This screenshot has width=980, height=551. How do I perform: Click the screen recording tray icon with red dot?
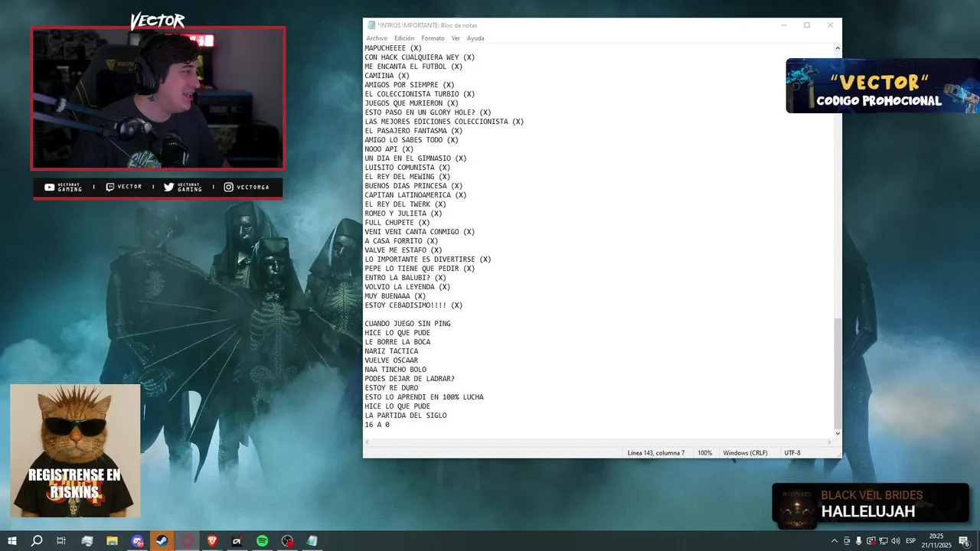[x=871, y=541]
